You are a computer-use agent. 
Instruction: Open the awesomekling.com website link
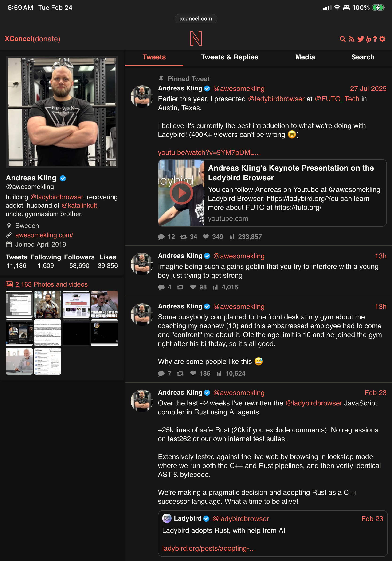click(x=44, y=235)
